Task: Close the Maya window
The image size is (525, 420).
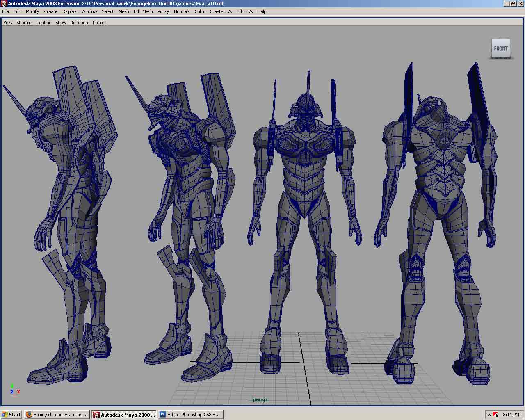Action: (520, 4)
